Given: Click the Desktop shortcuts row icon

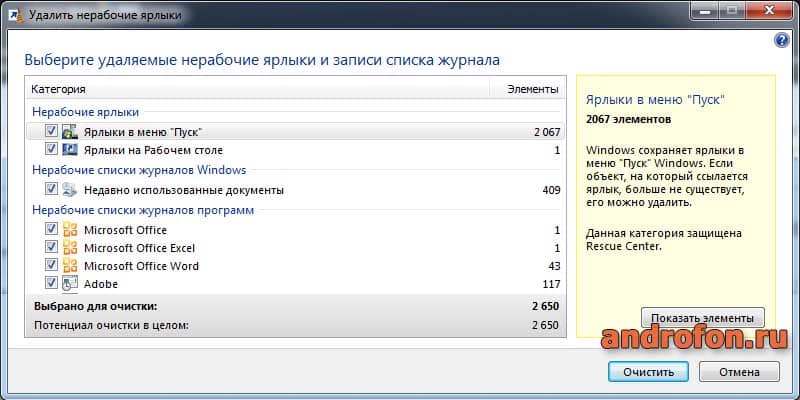Looking at the screenshot, I should click(69, 150).
